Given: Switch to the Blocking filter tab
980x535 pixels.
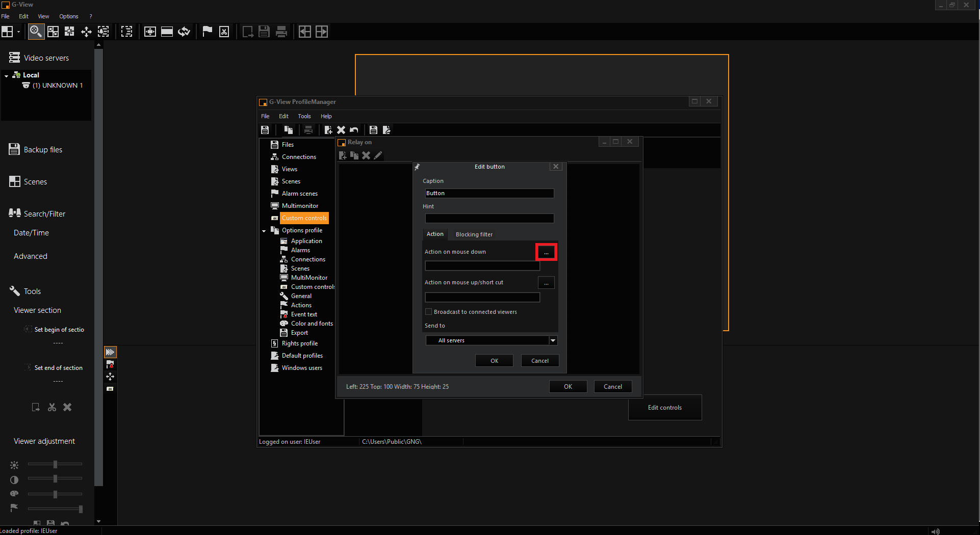Looking at the screenshot, I should point(474,234).
